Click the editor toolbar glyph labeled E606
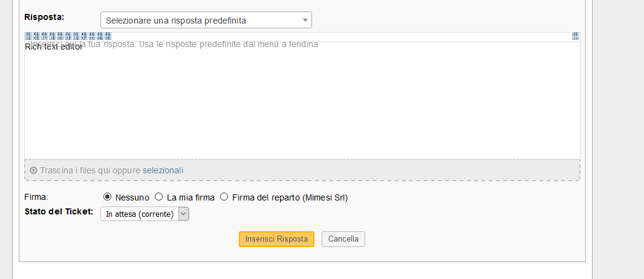This screenshot has width=644, height=279. [x=100, y=36]
